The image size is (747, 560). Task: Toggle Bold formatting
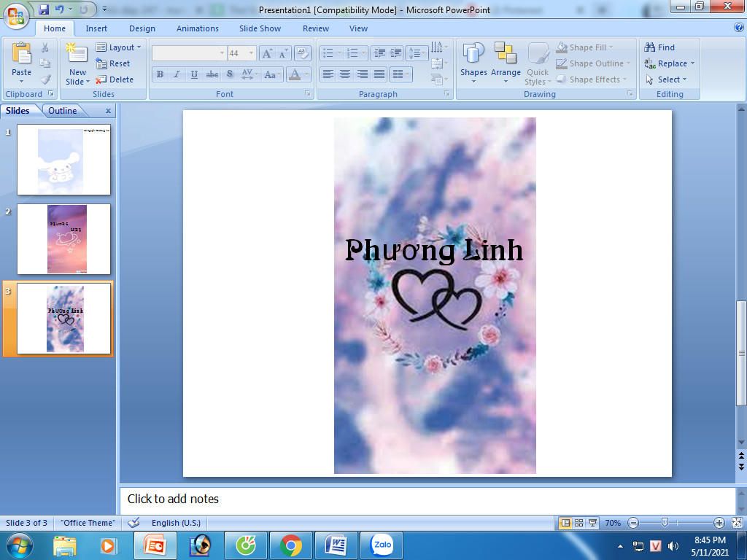(160, 74)
